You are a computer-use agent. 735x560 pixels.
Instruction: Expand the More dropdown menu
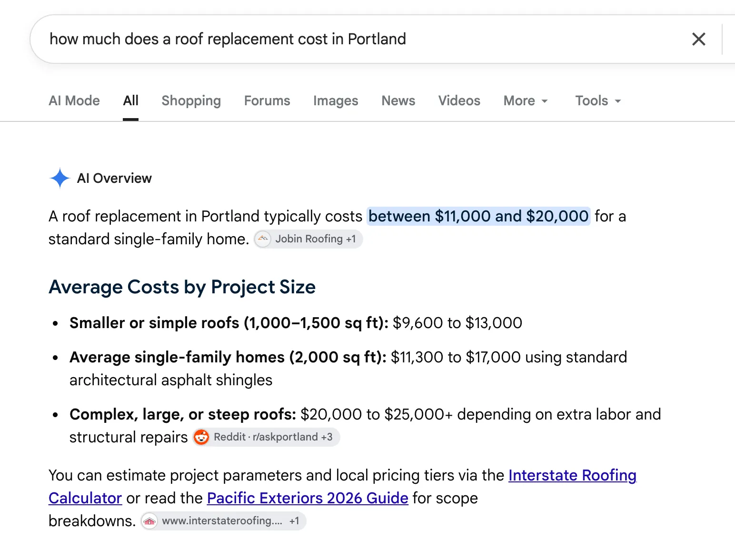click(x=526, y=100)
